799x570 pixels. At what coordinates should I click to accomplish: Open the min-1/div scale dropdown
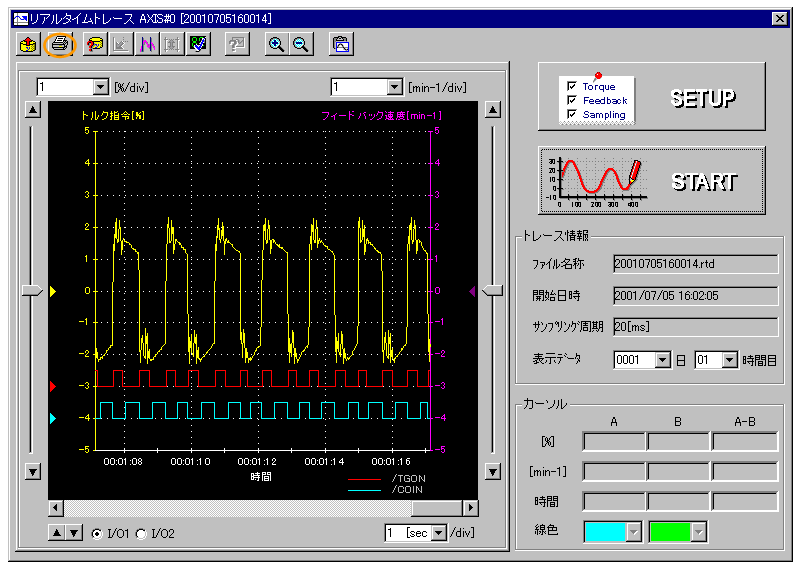pos(394,87)
